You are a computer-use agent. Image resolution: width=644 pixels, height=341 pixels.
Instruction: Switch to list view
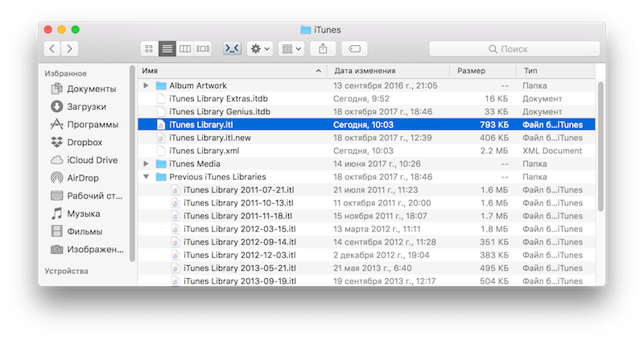167,49
